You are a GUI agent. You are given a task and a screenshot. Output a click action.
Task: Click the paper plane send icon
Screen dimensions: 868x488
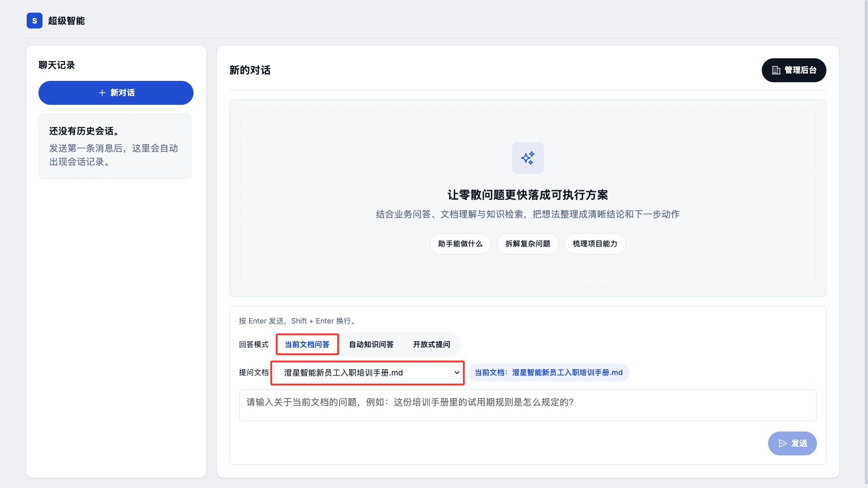click(783, 443)
